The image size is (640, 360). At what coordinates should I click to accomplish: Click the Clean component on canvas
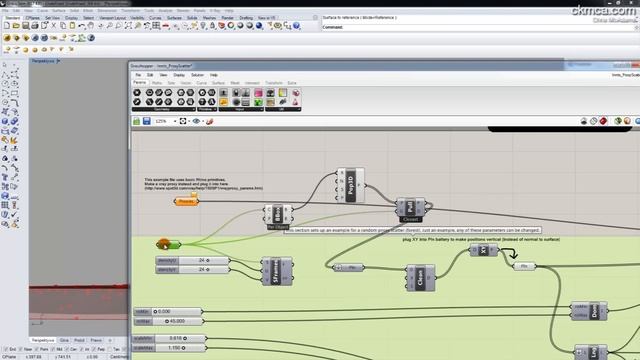[x=421, y=278]
